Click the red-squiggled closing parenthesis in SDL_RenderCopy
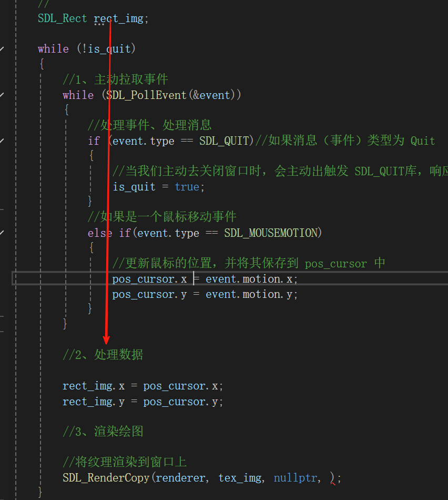Image resolution: width=448 pixels, height=500 pixels. pyautogui.click(x=332, y=478)
